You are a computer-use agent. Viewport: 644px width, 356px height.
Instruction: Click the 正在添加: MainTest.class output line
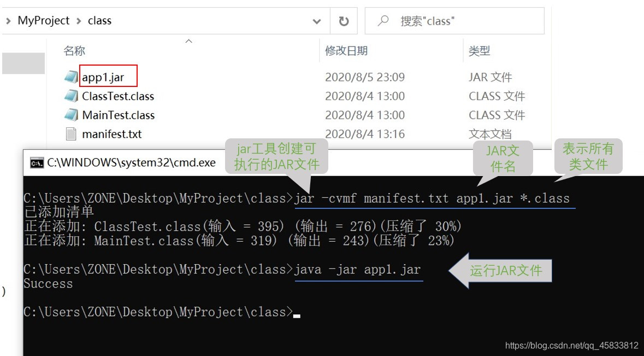coord(239,241)
